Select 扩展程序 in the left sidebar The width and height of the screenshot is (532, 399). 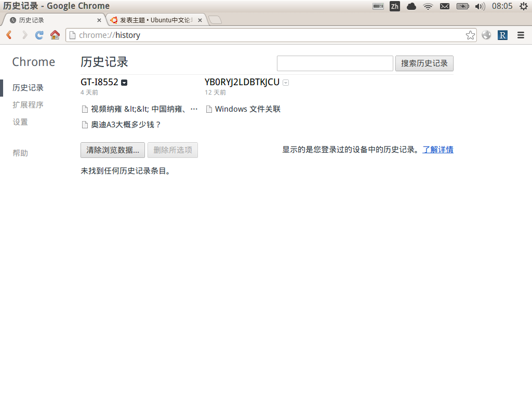tap(28, 105)
